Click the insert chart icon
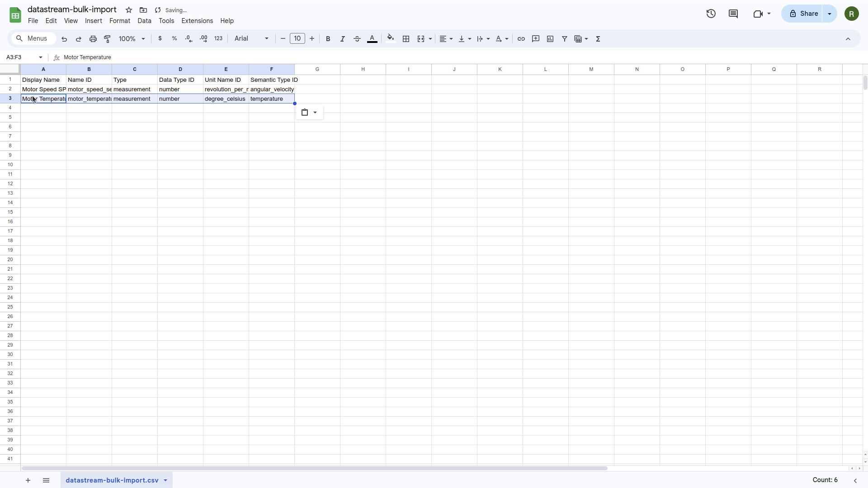The height and width of the screenshot is (488, 868). (550, 39)
